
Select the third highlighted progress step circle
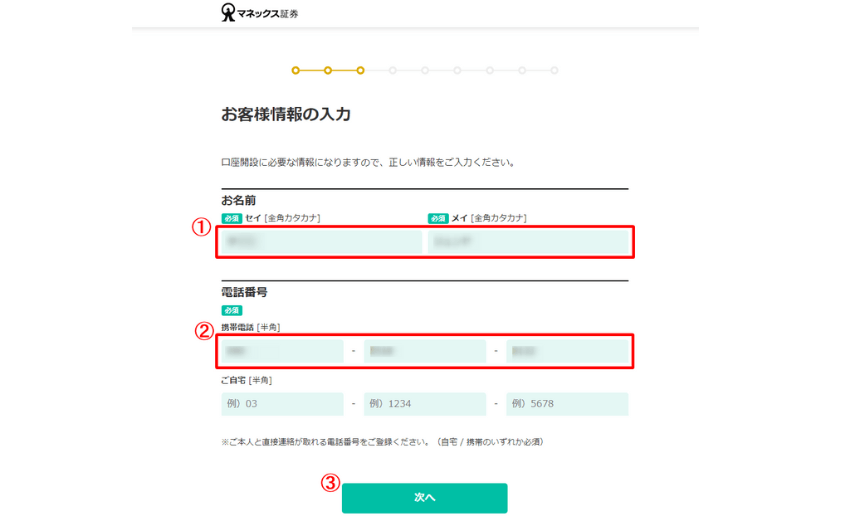[361, 71]
